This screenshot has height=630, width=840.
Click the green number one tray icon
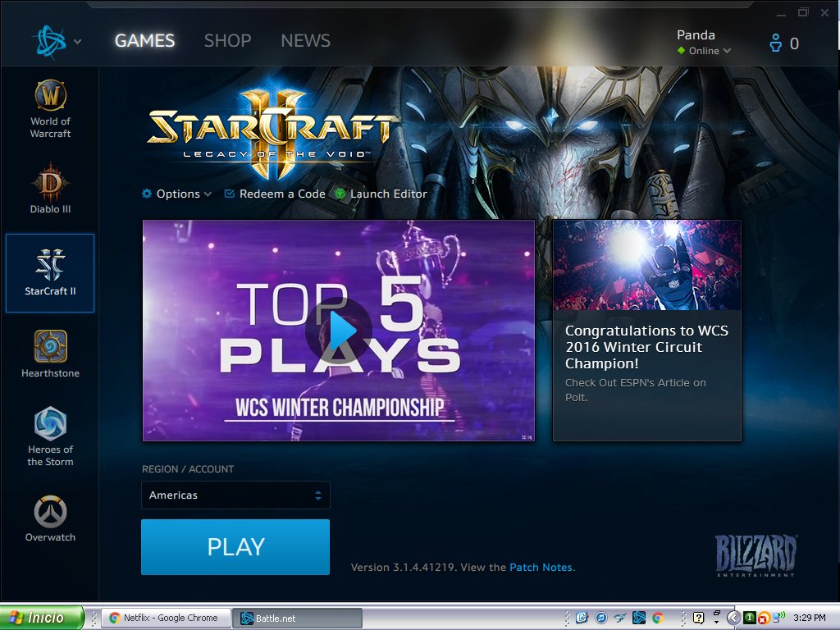point(750,618)
